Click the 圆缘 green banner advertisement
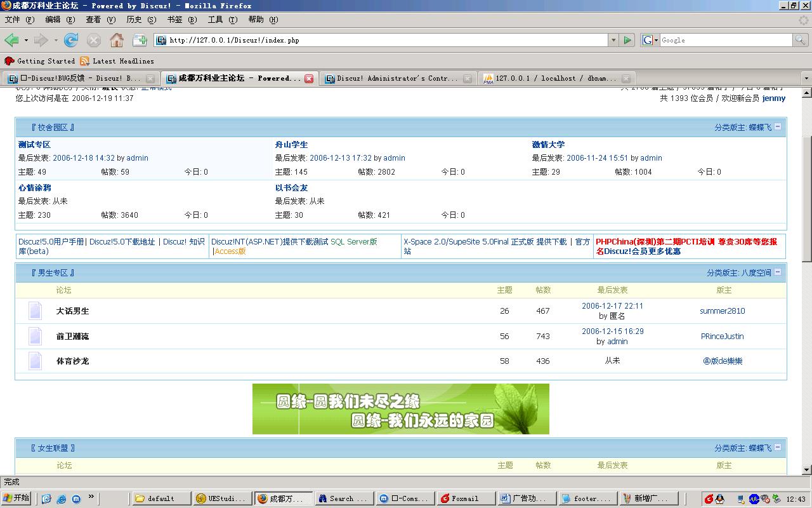Viewport: 812px width, 508px height. [401, 409]
